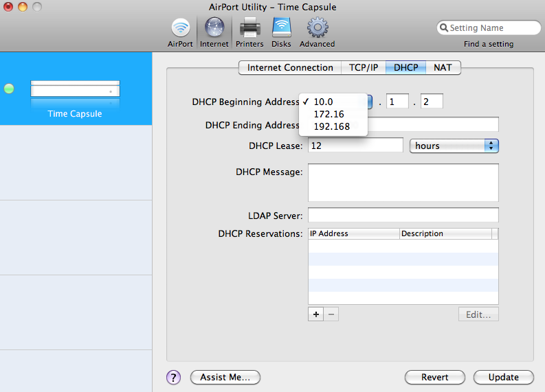Open the AirPort toolbar section
Image resolution: width=545 pixels, height=392 pixels.
coord(180,33)
